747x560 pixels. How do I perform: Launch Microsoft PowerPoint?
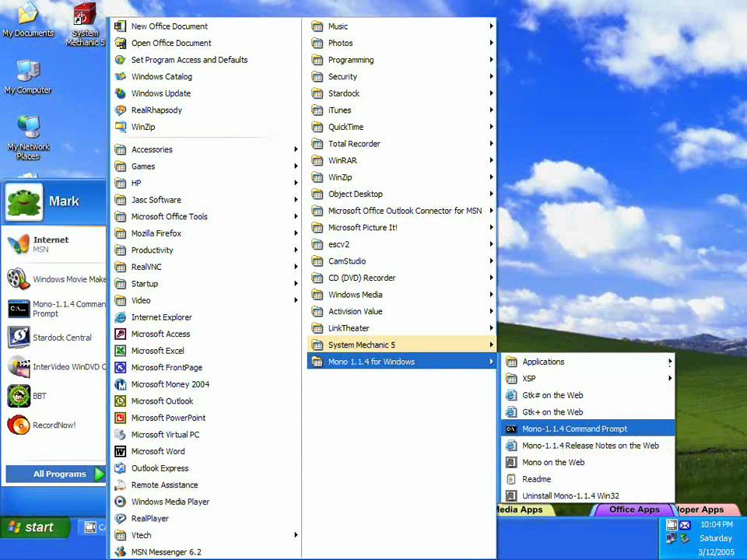205,418
